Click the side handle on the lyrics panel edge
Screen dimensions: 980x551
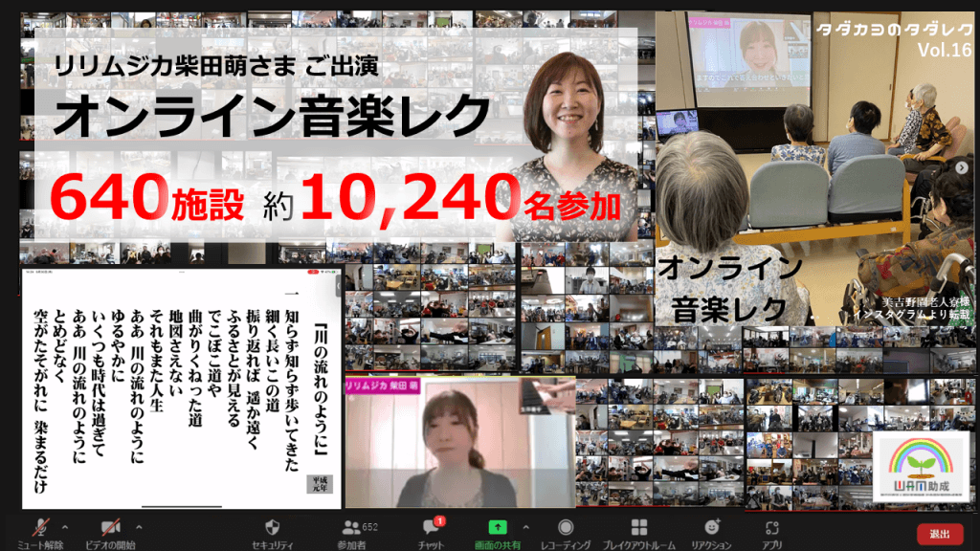[336, 284]
